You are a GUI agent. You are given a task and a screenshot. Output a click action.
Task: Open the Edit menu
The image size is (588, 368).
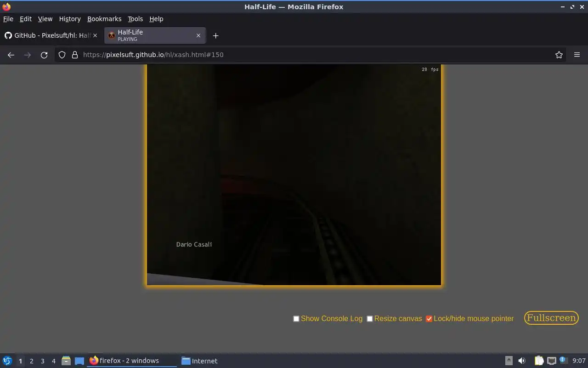click(26, 19)
